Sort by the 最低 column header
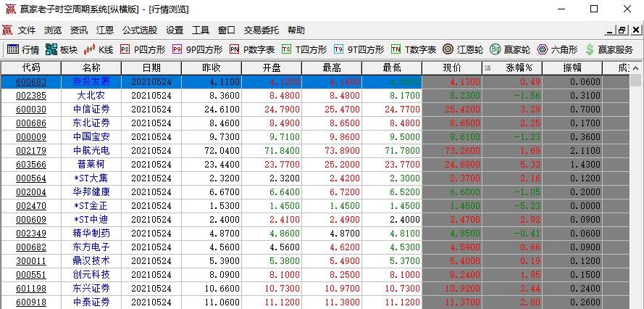 [392, 68]
